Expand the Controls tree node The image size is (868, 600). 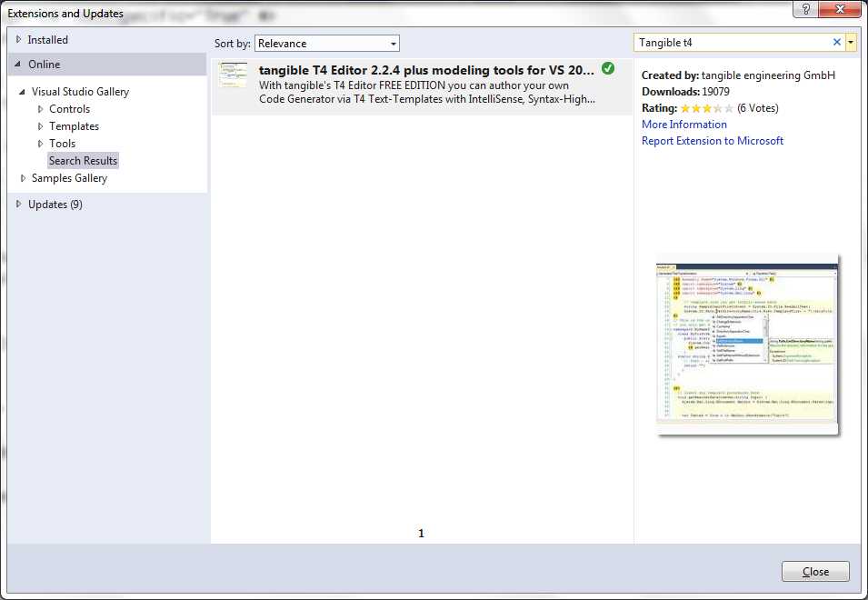click(40, 109)
